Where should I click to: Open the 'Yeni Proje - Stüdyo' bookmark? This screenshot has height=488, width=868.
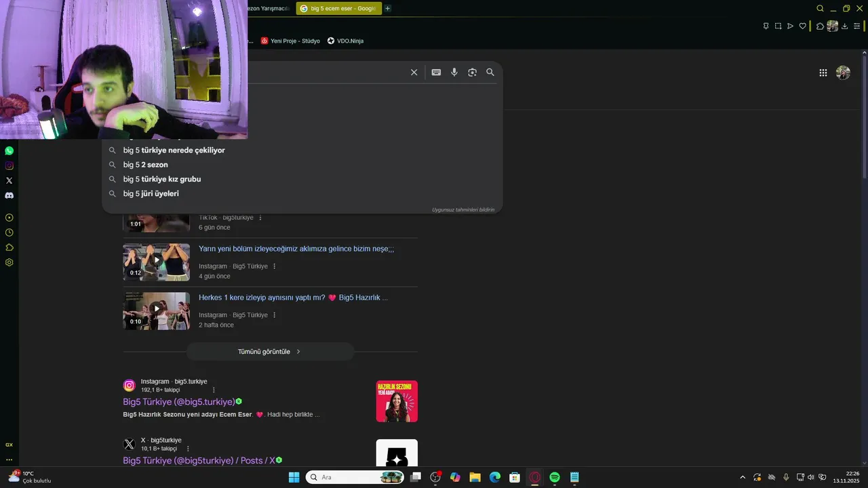(290, 41)
